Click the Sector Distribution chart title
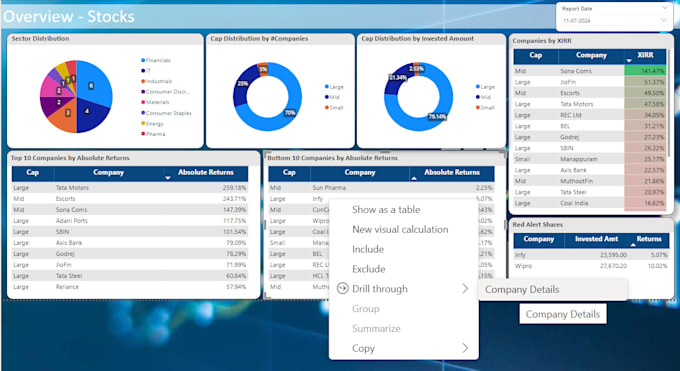The height and width of the screenshot is (371, 680). pyautogui.click(x=40, y=39)
